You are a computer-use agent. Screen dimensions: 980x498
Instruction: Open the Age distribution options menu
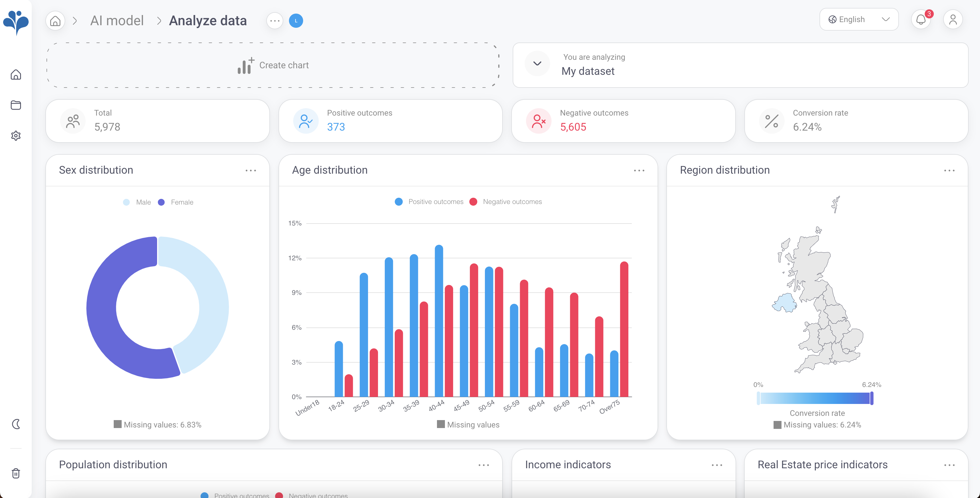[638, 170]
